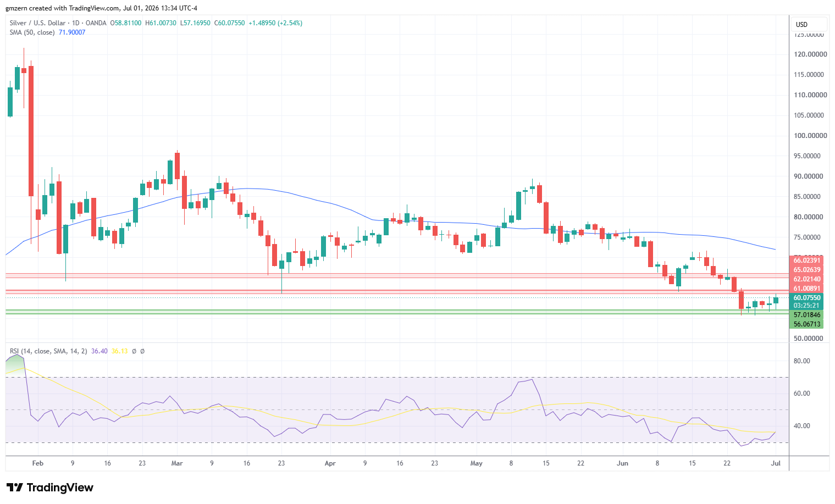
Task: Click the 40.00 RSI axis label
Action: pos(802,426)
